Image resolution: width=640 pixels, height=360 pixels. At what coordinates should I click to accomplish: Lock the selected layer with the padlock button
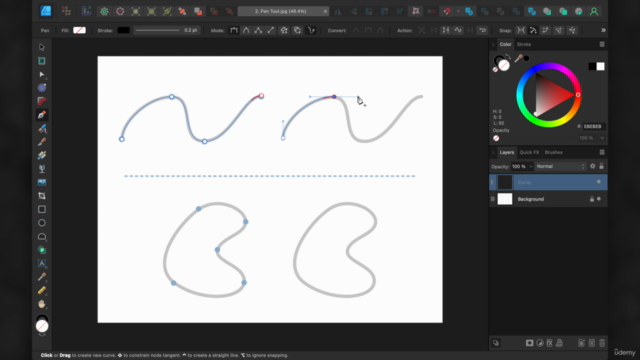point(601,166)
